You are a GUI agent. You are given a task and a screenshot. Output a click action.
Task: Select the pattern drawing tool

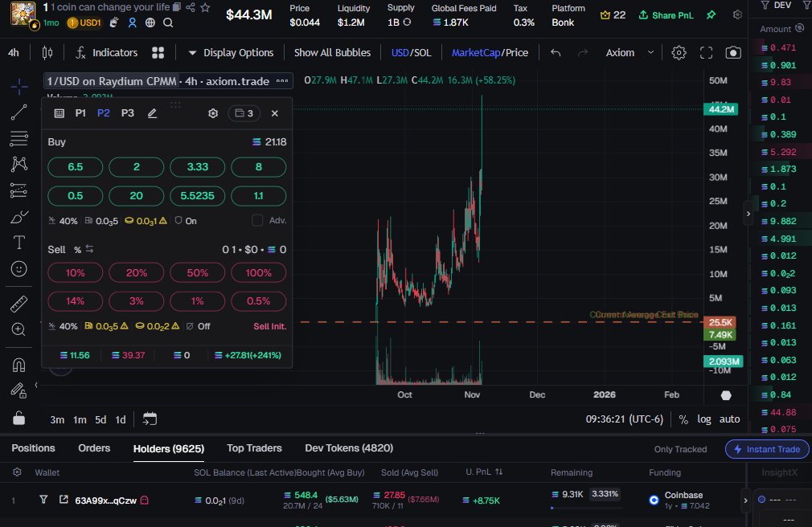pos(19,164)
